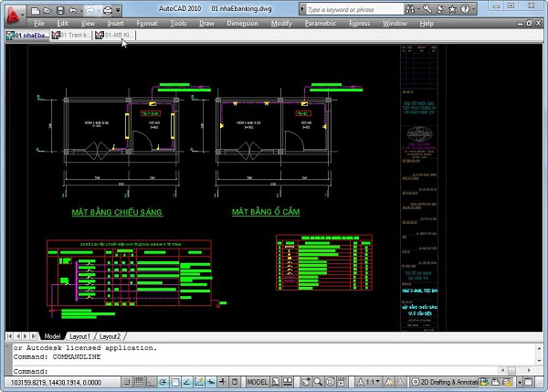Screen dimensions: 548x392
Task: Open the AutoCAD application menu button
Action: [x=13, y=13]
